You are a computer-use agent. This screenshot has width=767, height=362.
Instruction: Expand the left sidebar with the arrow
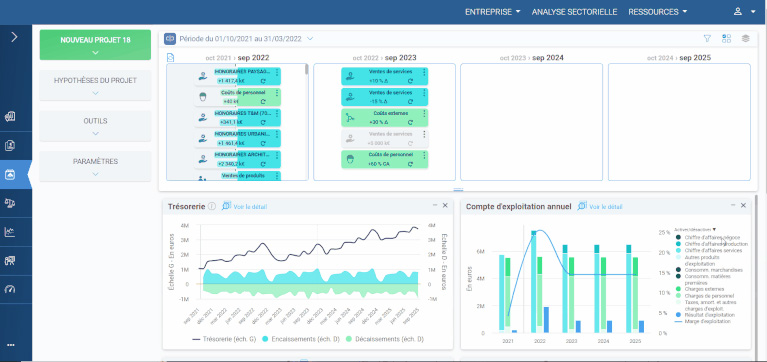click(14, 37)
